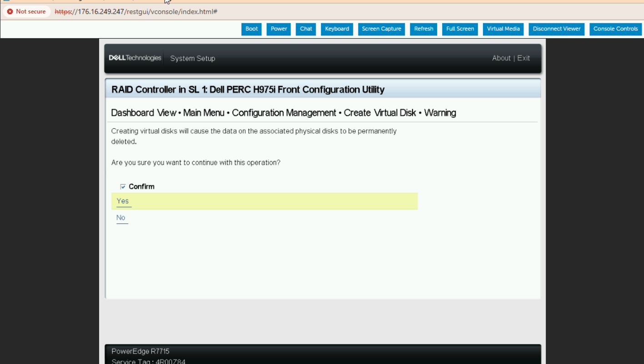The height and width of the screenshot is (364, 644).
Task: Click Disconnect Viewer button
Action: coord(557,29)
